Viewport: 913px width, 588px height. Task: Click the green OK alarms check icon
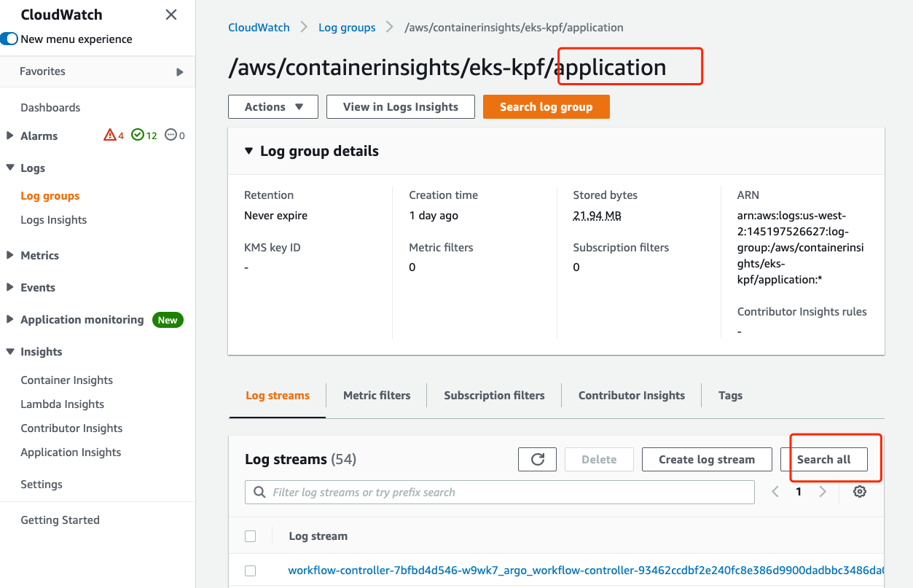138,136
